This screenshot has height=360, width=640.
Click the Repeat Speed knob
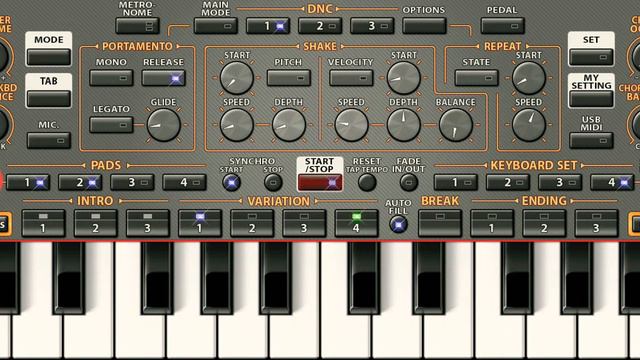[529, 125]
